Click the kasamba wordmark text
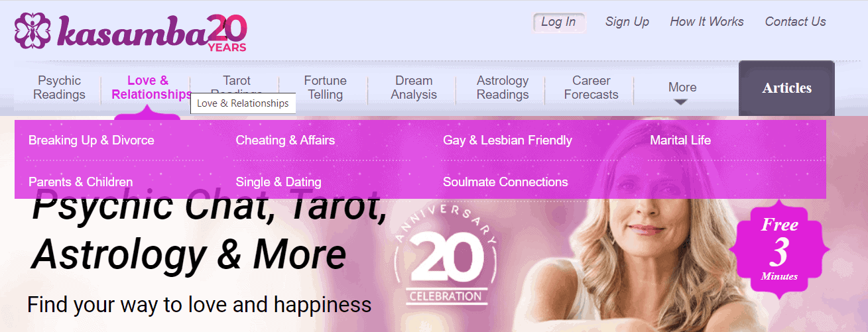The image size is (868, 332). pos(132,30)
